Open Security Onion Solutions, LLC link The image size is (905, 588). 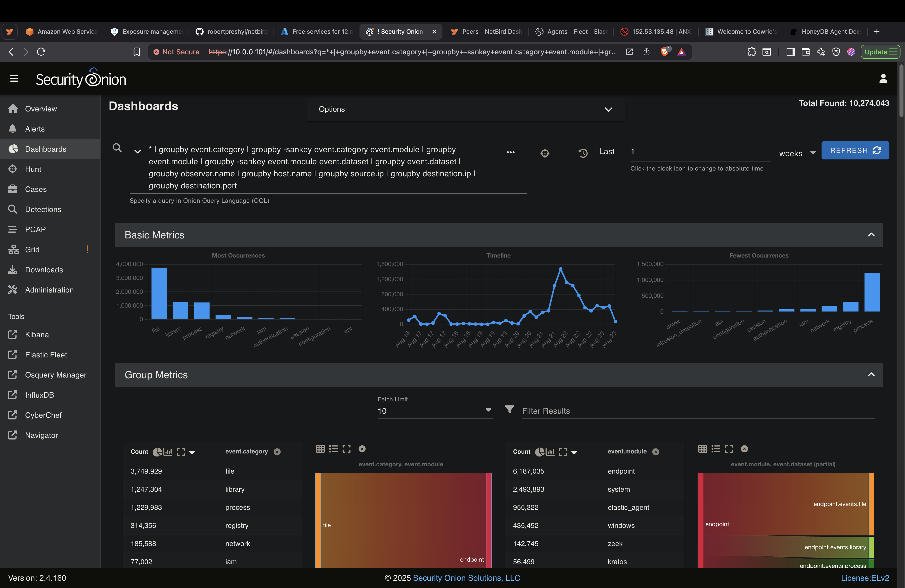466,578
